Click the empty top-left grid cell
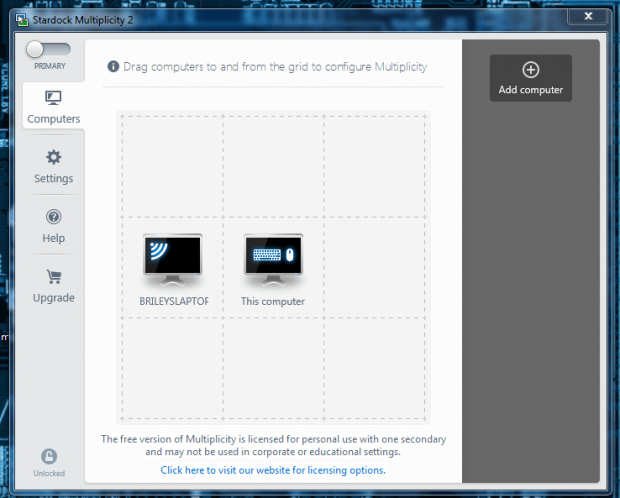The image size is (620, 498). pyautogui.click(x=172, y=165)
